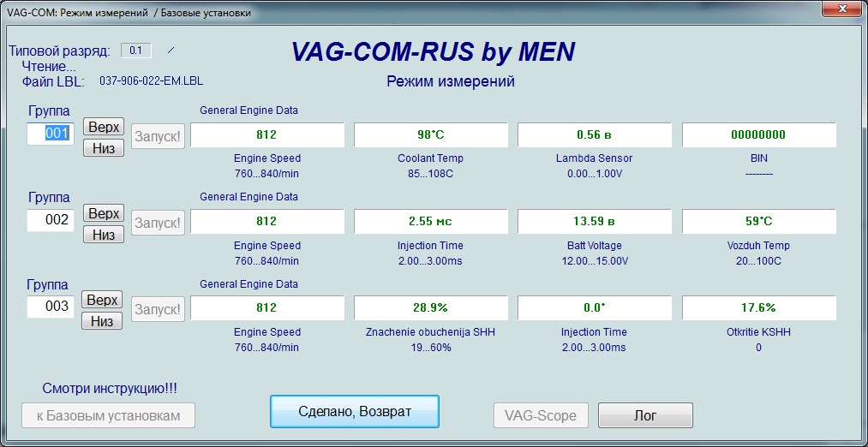Click Запуск! button for group 002
868x447 pixels.
click(x=159, y=223)
